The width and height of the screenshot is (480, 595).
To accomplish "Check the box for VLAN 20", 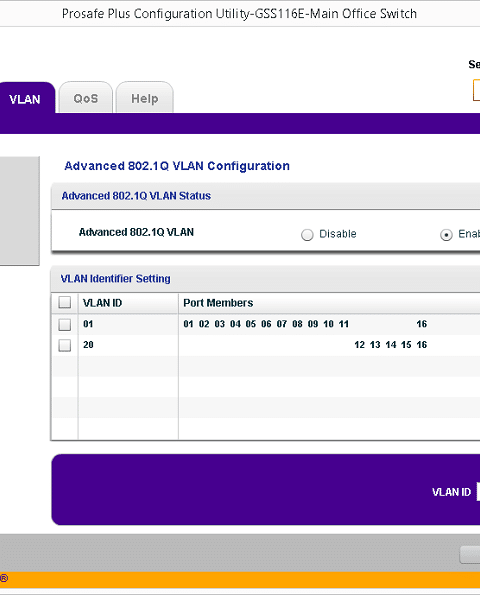I will (65, 345).
